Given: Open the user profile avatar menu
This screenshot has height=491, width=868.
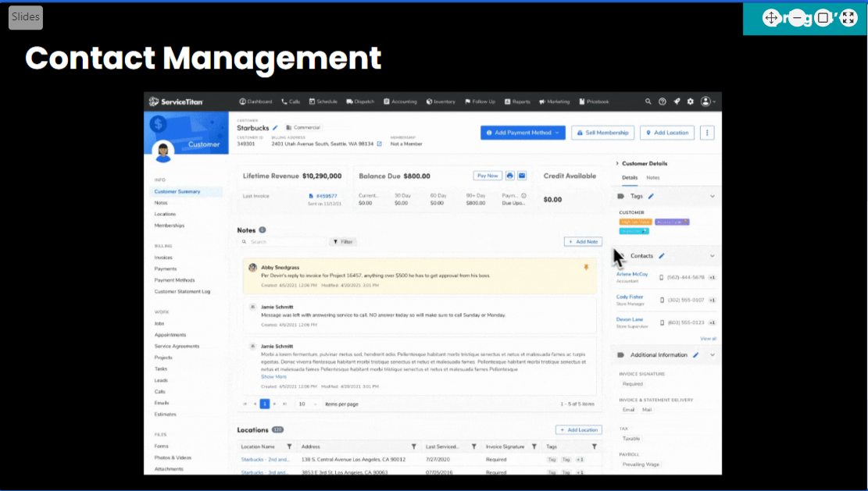Looking at the screenshot, I should point(708,101).
